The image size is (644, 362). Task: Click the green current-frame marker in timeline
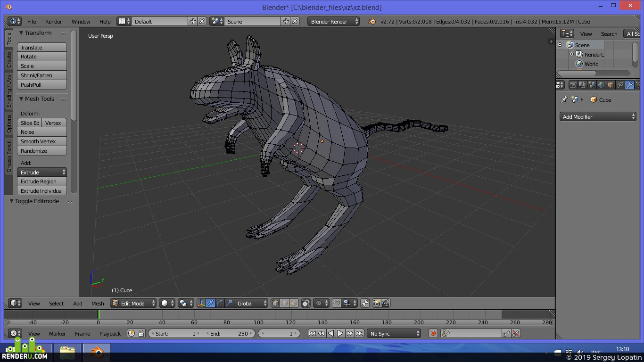pyautogui.click(x=99, y=314)
